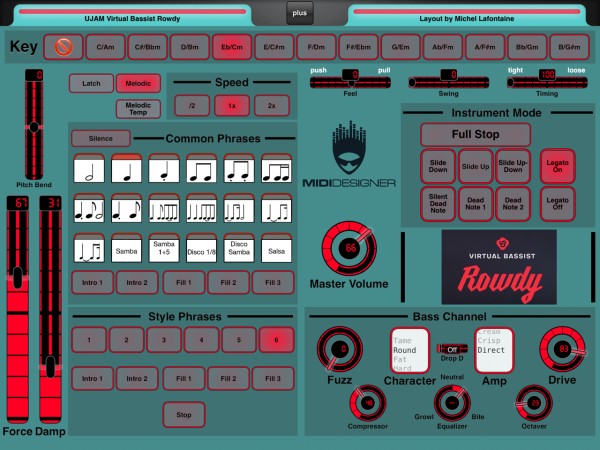This screenshot has width=600, height=450.
Task: Click the Swing slider
Action: [x=448, y=82]
